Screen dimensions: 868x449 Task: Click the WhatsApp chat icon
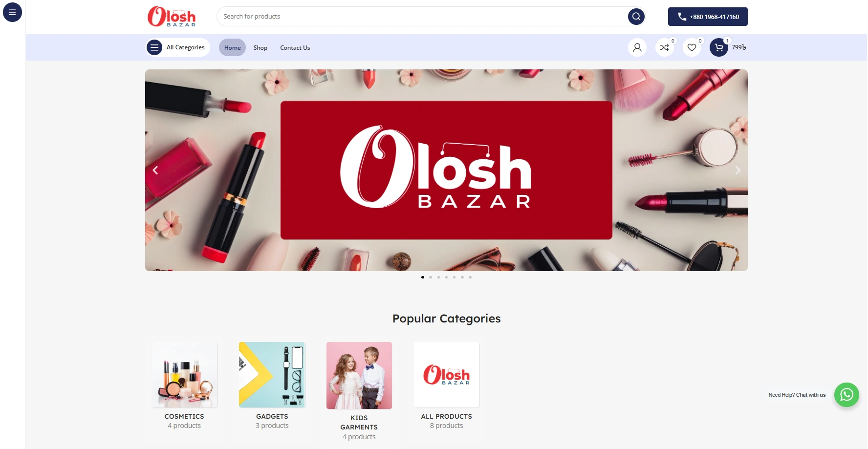pos(846,395)
